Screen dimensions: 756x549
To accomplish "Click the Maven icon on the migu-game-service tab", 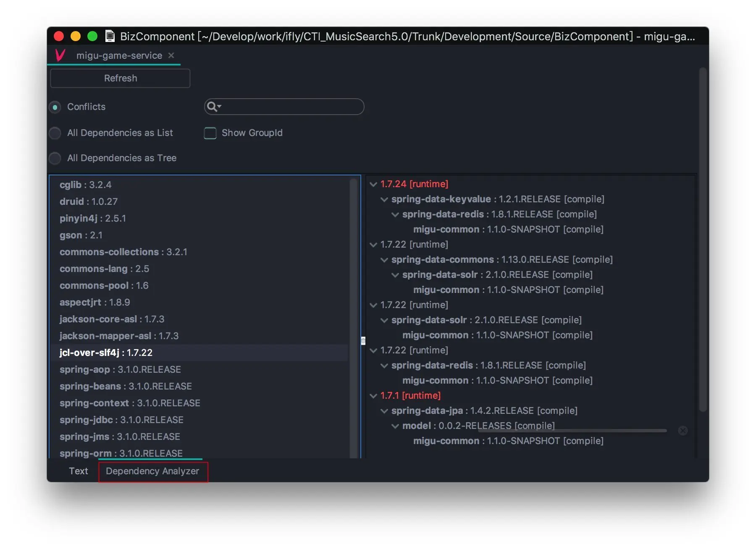I will click(x=60, y=55).
